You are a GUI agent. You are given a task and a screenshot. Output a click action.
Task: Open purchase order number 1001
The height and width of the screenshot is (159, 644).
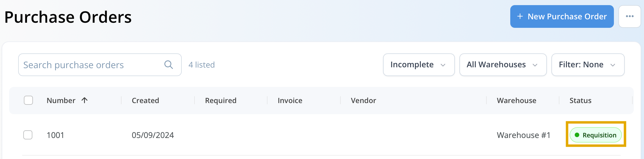(x=55, y=135)
